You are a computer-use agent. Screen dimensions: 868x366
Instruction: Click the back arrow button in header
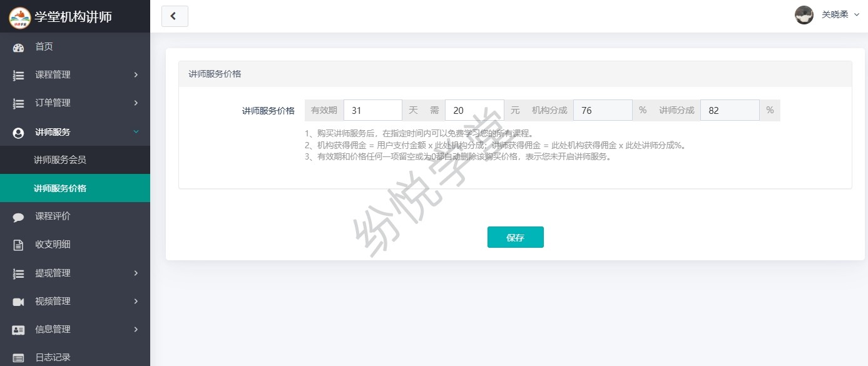pos(175,16)
